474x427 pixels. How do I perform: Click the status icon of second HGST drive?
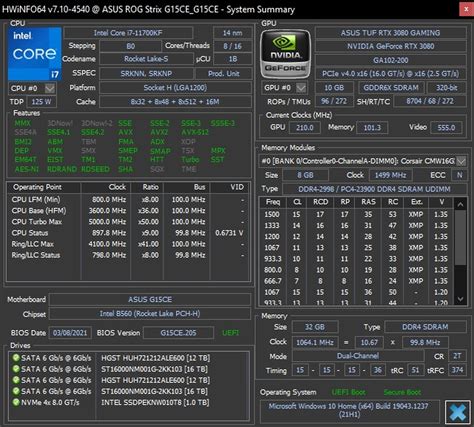(16, 380)
